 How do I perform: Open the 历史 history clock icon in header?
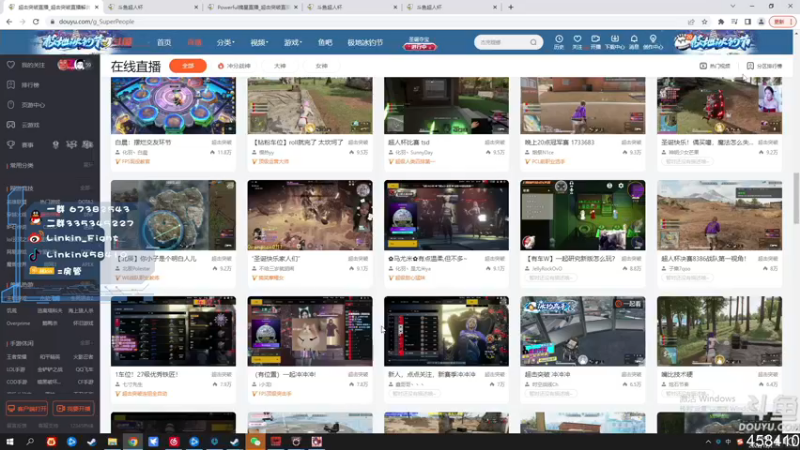pyautogui.click(x=559, y=42)
